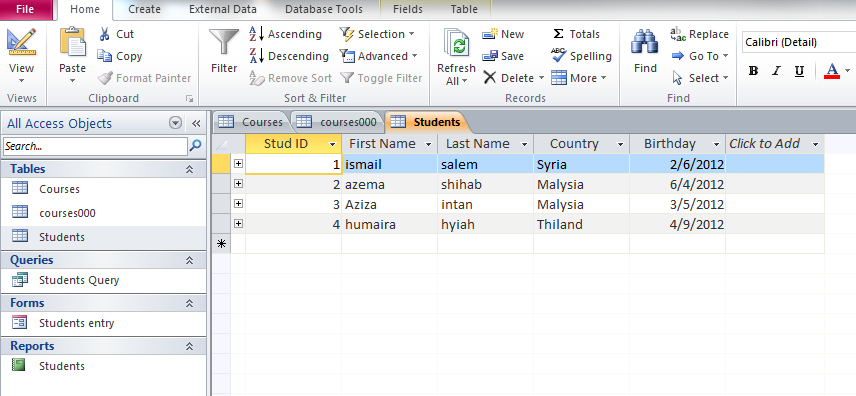The image size is (856, 396).
Task: Switch to the courses000 document tab
Action: tap(337, 122)
